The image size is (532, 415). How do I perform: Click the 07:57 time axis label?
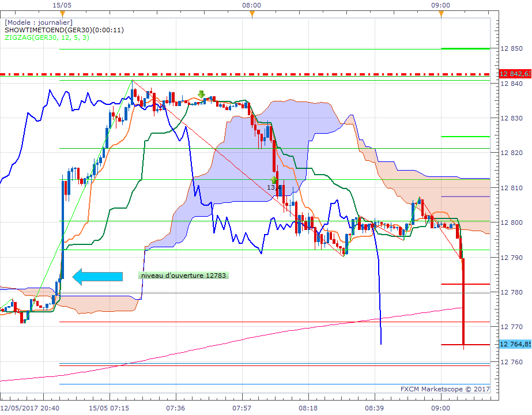[x=242, y=408]
